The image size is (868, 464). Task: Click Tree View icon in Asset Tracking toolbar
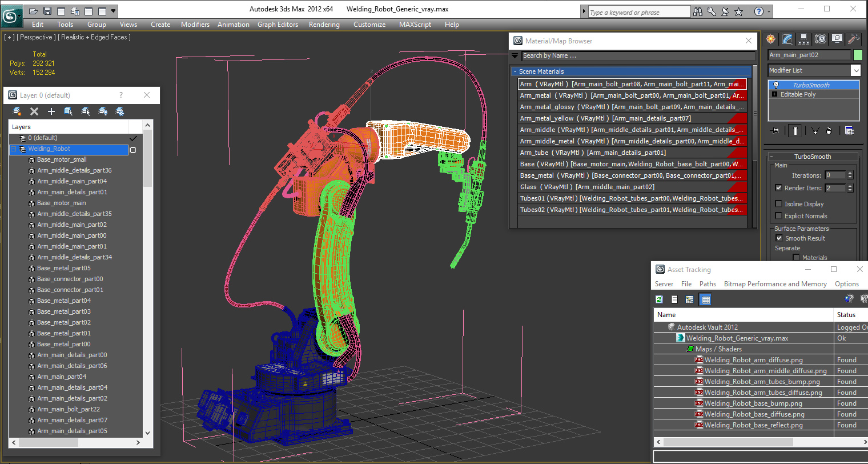(x=690, y=299)
